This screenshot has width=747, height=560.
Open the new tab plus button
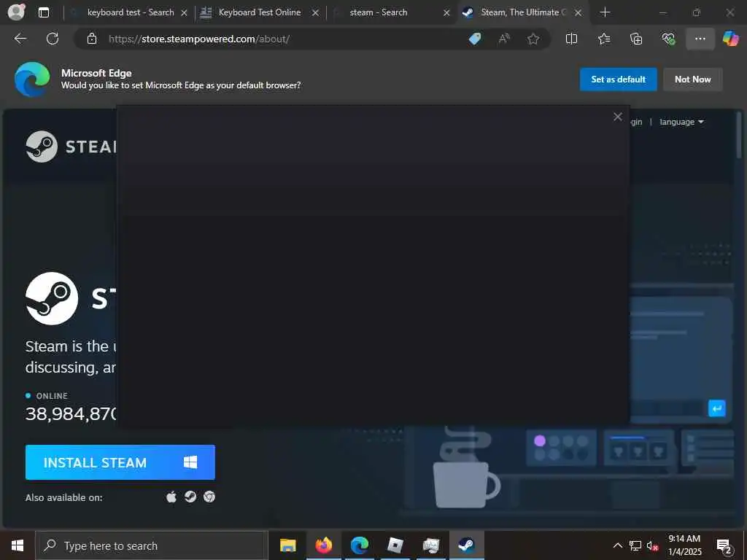tap(605, 12)
